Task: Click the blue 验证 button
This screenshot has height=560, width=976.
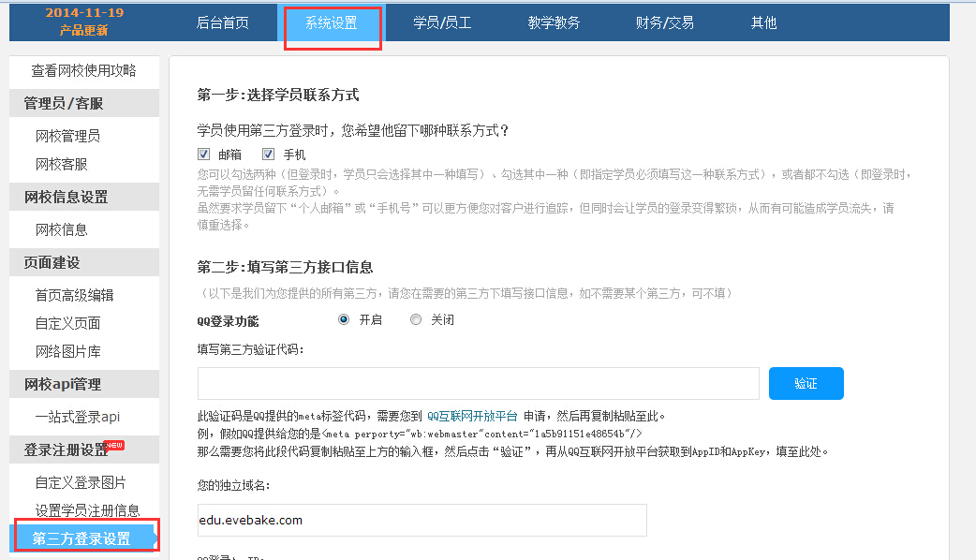Action: [x=806, y=383]
